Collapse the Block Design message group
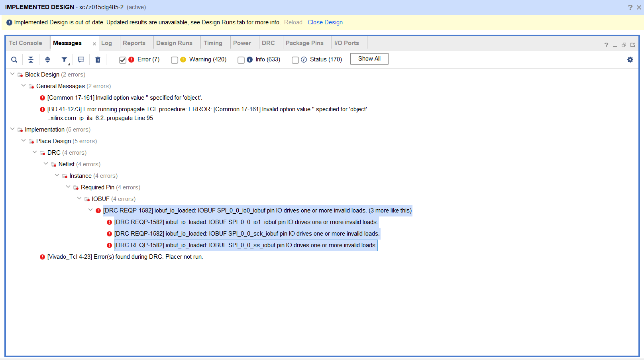 (12, 74)
